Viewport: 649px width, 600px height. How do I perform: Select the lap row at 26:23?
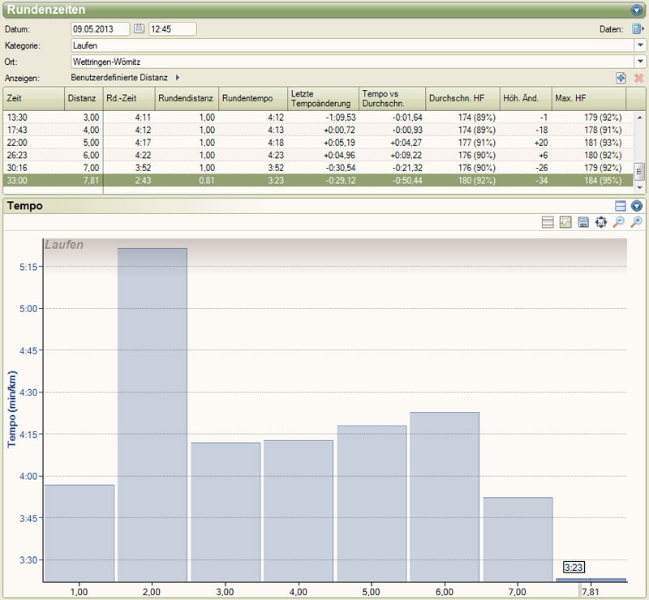(318, 155)
